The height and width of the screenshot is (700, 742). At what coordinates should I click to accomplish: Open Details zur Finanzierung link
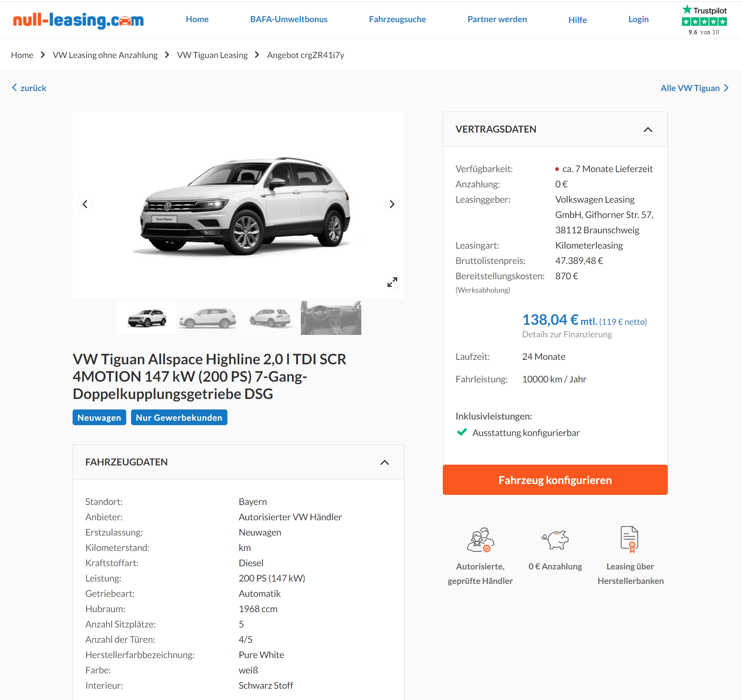[567, 334]
